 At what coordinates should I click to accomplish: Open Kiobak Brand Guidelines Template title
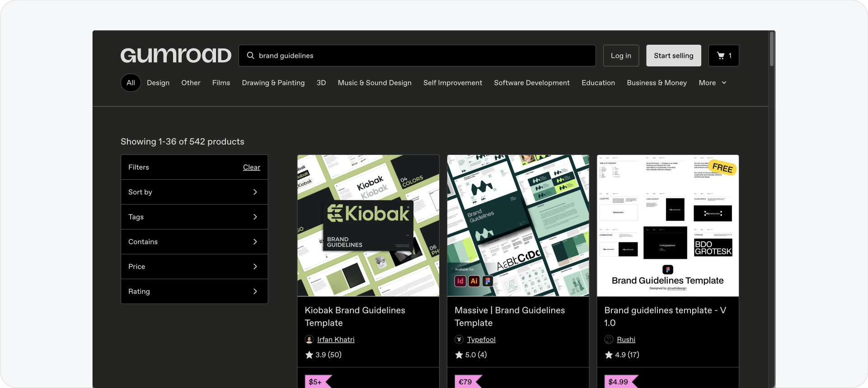tap(355, 317)
